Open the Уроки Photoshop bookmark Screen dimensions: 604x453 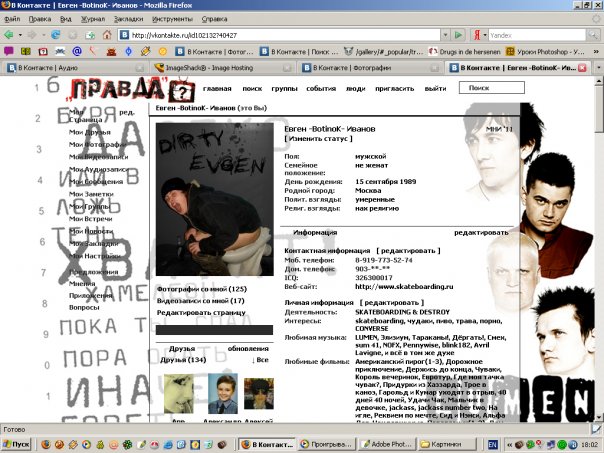(545, 51)
